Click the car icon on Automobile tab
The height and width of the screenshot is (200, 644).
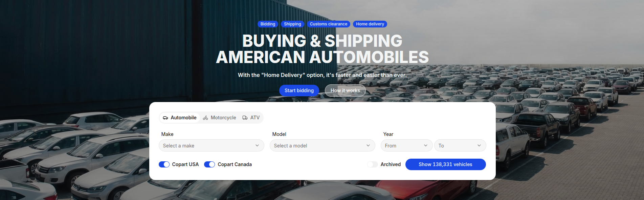[165, 118]
